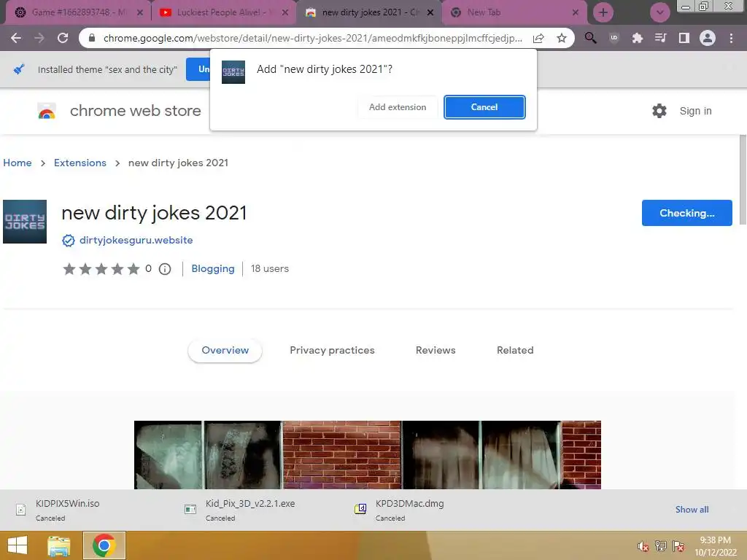Viewport: 747px width, 560px height.
Task: Click Add extension in the dialog
Action: [x=398, y=107]
